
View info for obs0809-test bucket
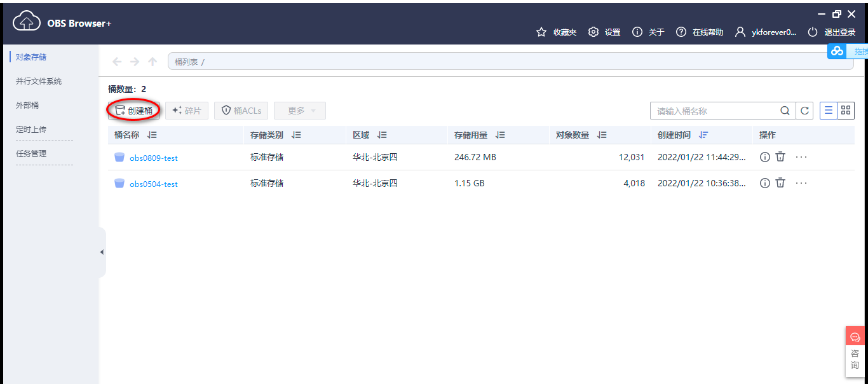tap(765, 157)
